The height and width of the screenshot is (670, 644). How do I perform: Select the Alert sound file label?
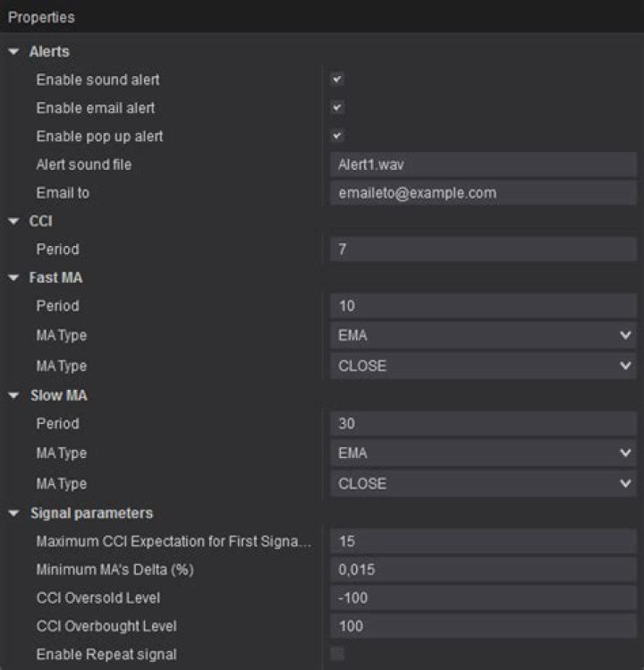[x=84, y=165]
